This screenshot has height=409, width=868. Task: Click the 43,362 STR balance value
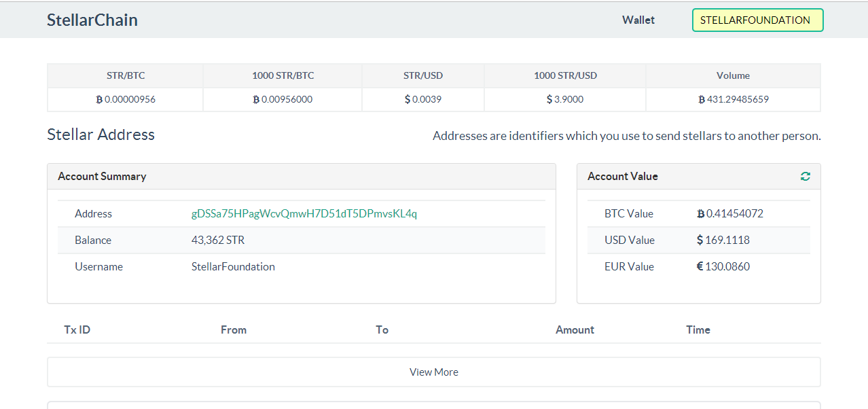[x=219, y=241]
